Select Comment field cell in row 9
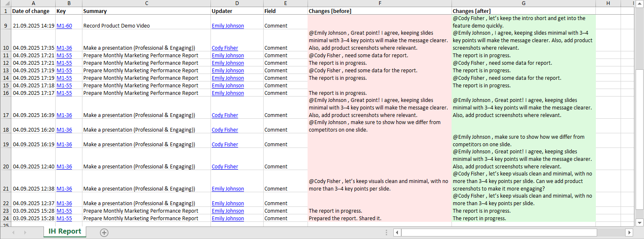The image size is (644, 239). click(285, 22)
